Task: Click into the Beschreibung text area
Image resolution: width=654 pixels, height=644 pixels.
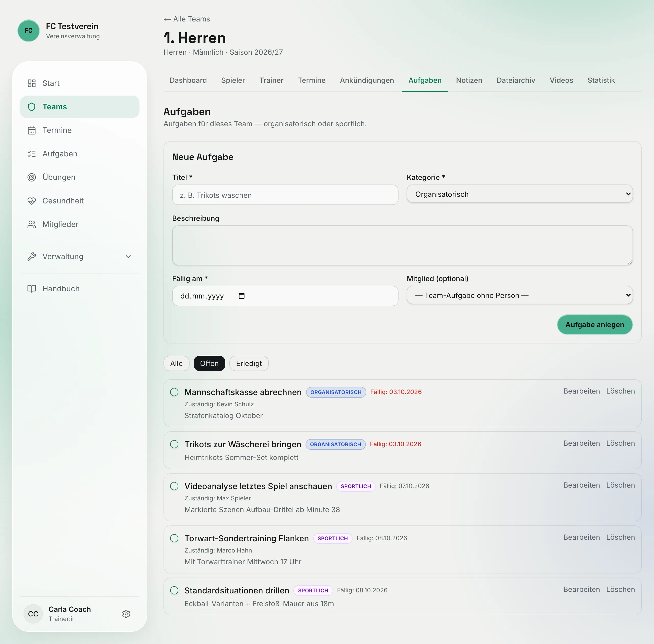Action: coord(402,245)
